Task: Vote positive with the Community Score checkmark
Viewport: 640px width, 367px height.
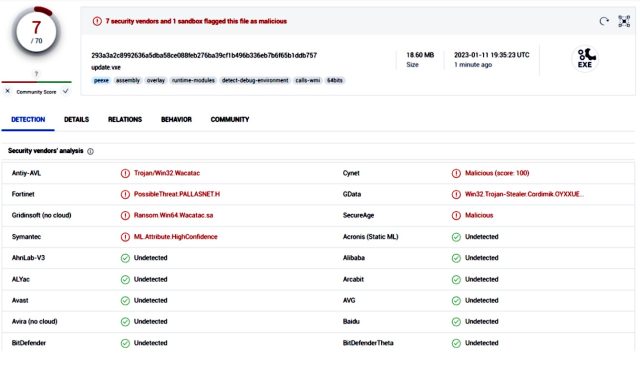Action: point(65,91)
